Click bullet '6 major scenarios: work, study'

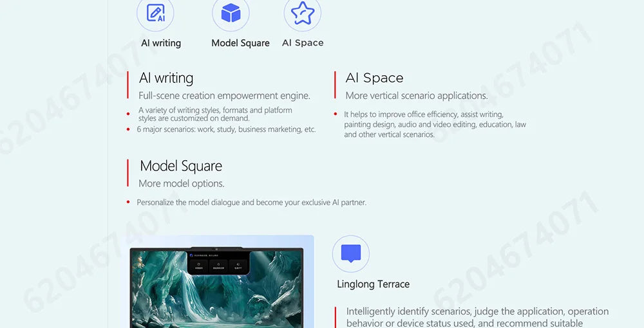coord(226,129)
